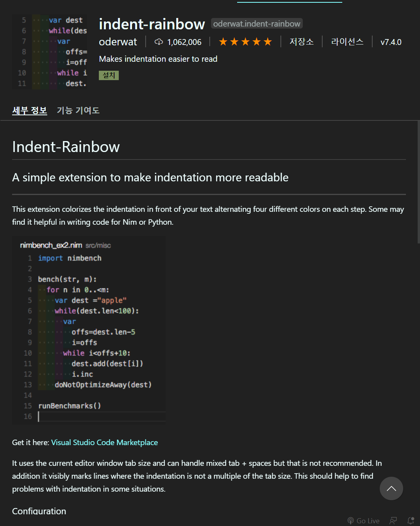Switch to the 세부 정보 tab

(30, 111)
